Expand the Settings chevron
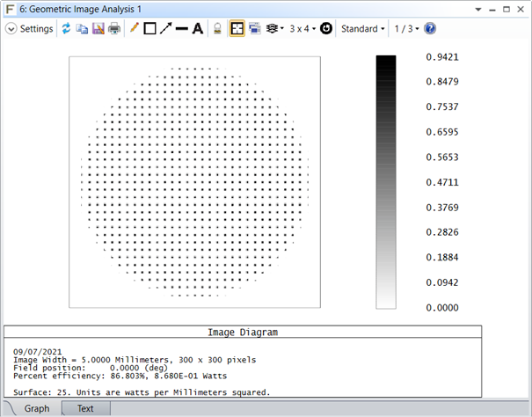The height and width of the screenshot is (417, 532). tap(11, 28)
